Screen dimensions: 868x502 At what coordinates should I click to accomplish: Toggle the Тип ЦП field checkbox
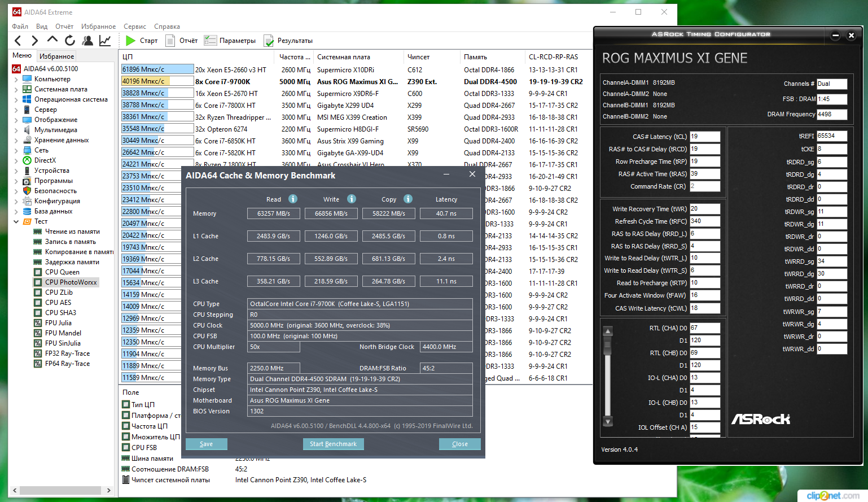pos(126,404)
